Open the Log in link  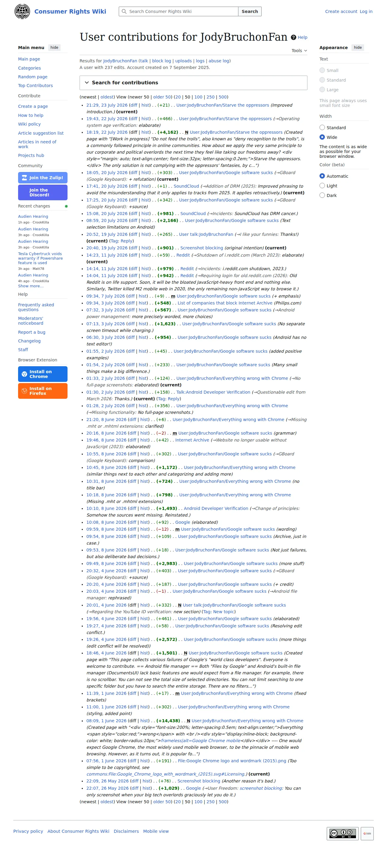366,11
